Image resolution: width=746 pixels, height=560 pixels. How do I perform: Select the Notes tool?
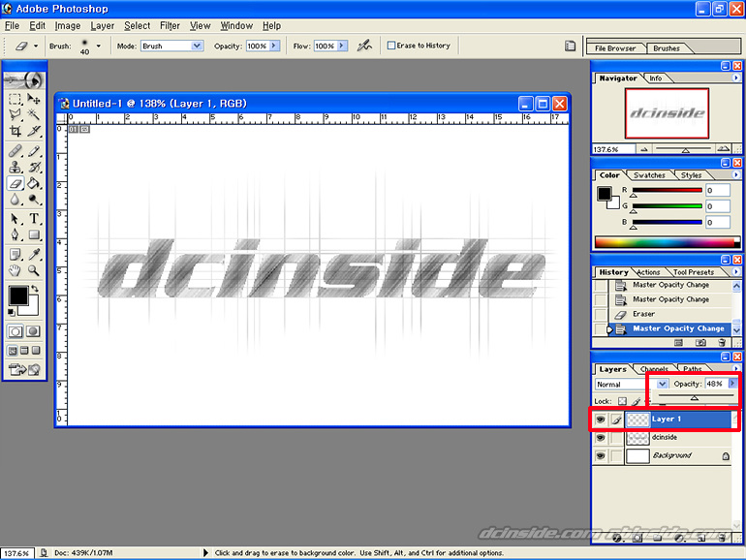point(16,255)
